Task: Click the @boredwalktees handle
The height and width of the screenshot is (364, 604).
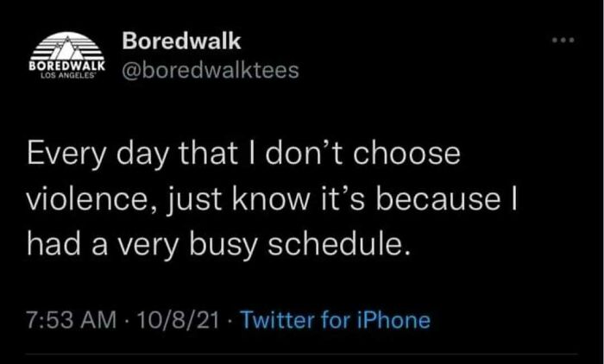Action: 210,70
